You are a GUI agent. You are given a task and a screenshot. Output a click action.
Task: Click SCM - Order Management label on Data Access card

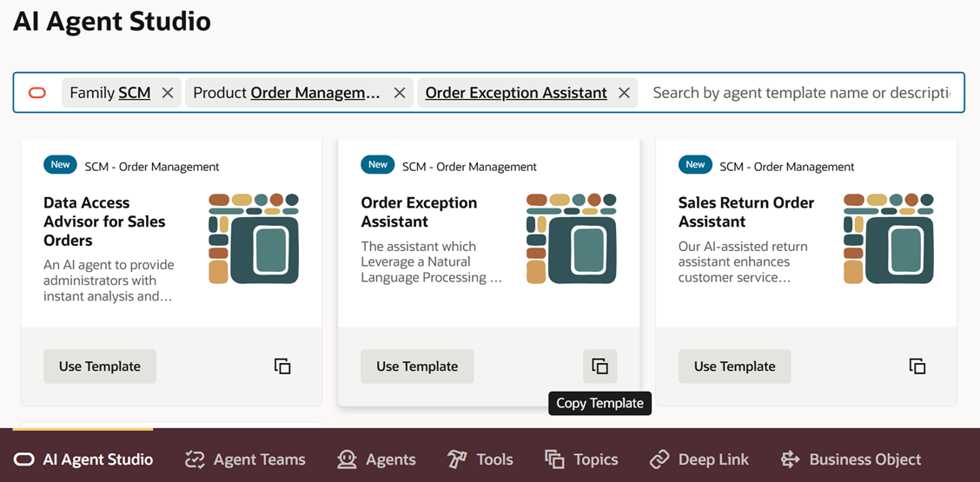tap(152, 167)
